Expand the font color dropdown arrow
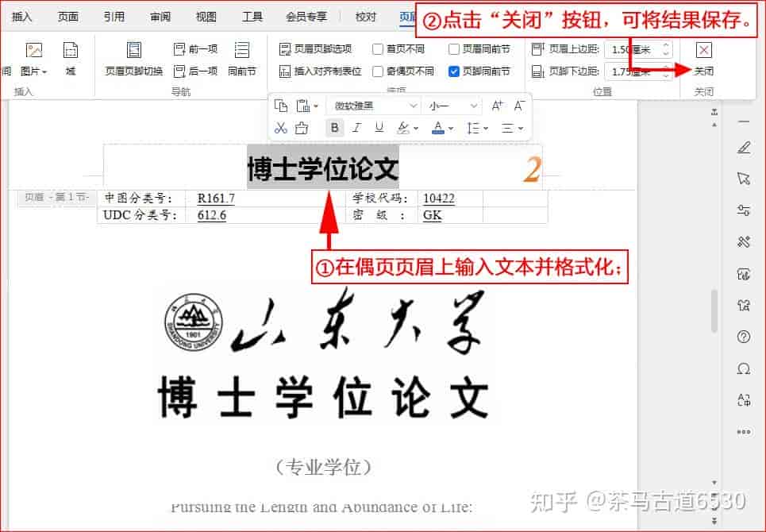Viewport: 766px width, 532px height. coord(450,129)
